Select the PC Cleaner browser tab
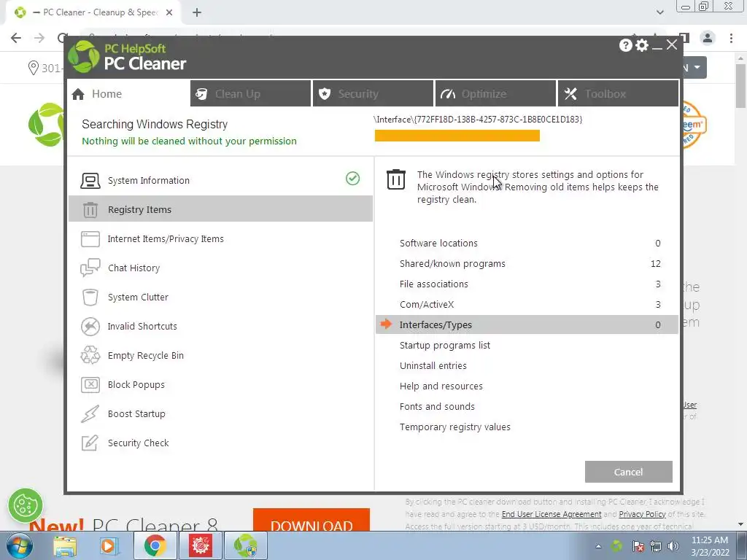The height and width of the screenshot is (560, 747). click(93, 12)
